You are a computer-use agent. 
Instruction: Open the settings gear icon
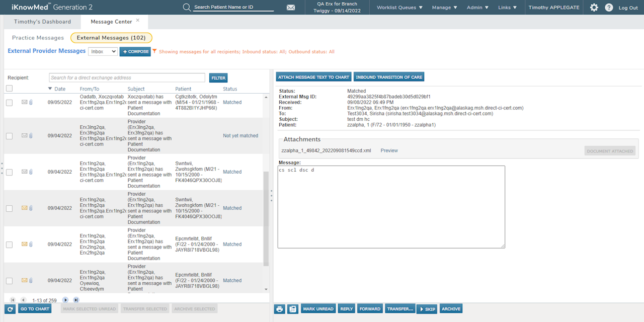pos(594,8)
